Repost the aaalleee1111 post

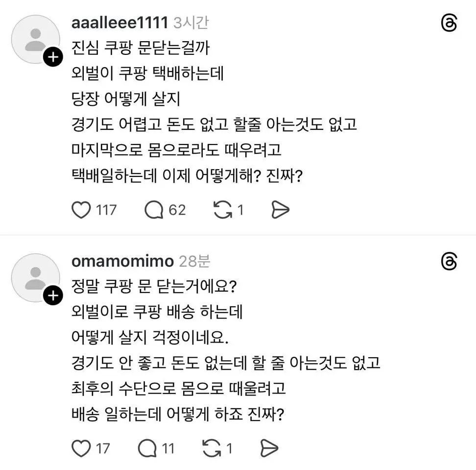point(223,210)
